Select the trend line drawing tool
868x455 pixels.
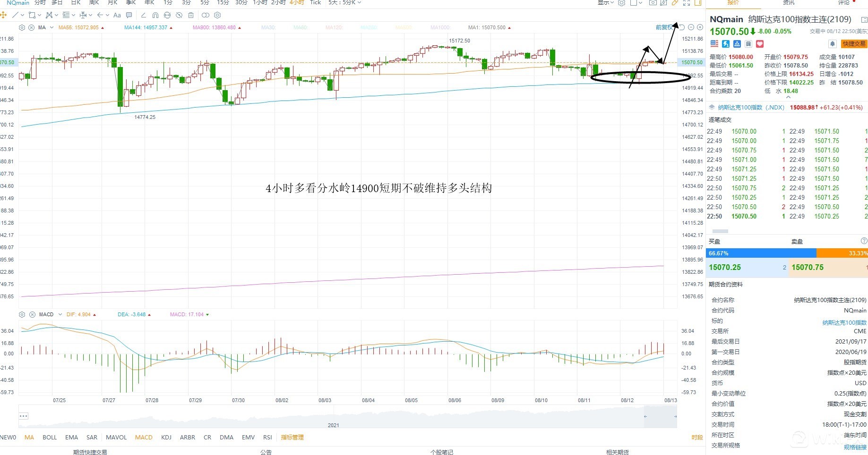point(15,15)
